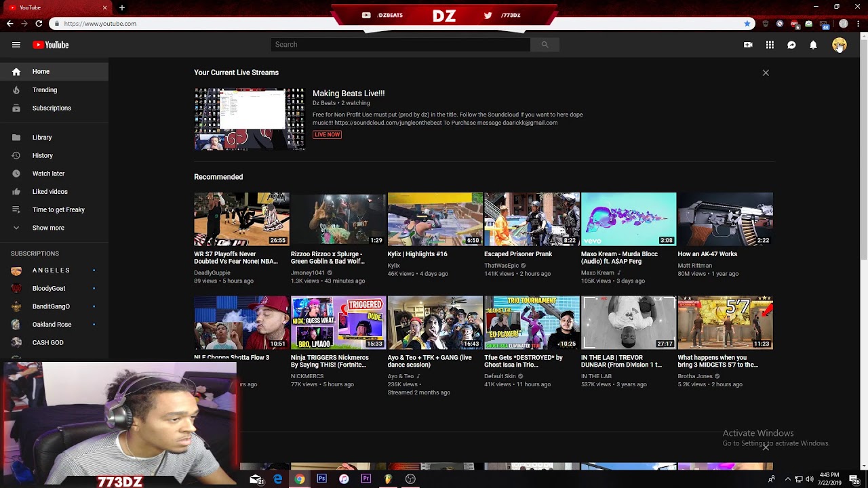This screenshot has width=868, height=488.
Task: Open the Mail app in the taskbar
Action: (256, 479)
